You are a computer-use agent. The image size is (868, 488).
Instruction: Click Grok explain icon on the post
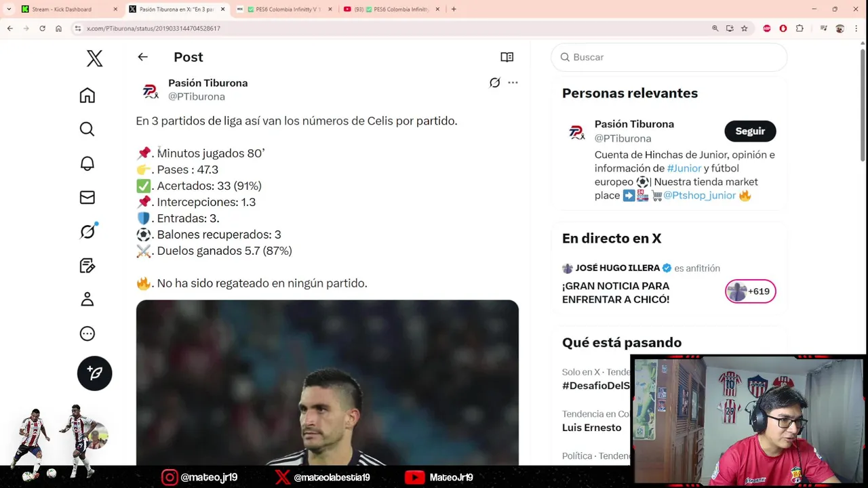point(495,83)
